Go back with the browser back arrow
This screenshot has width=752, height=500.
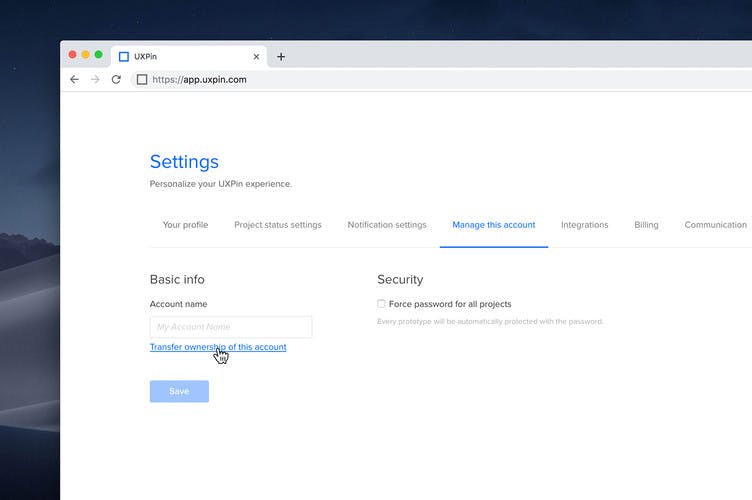[74, 80]
